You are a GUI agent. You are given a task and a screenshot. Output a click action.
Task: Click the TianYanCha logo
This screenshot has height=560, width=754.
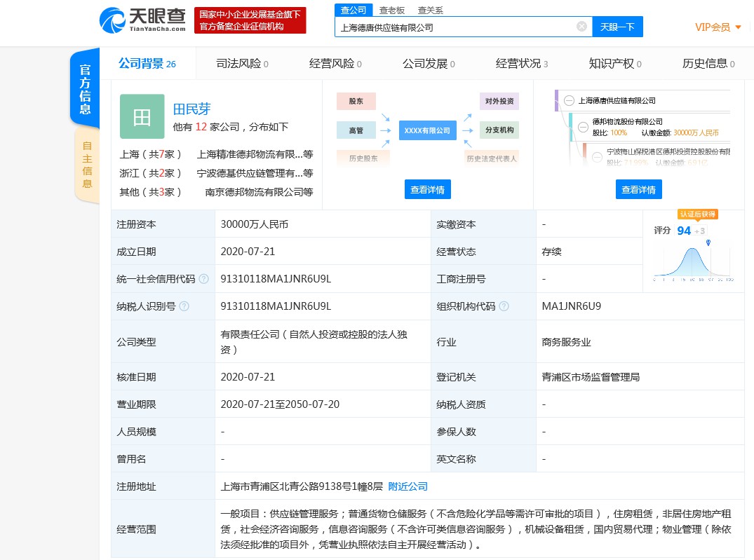[x=142, y=20]
